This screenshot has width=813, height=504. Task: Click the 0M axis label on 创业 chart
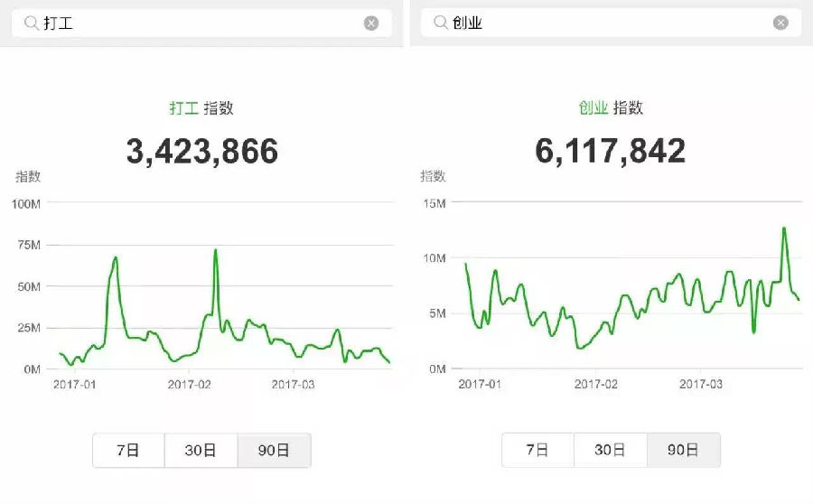click(437, 369)
